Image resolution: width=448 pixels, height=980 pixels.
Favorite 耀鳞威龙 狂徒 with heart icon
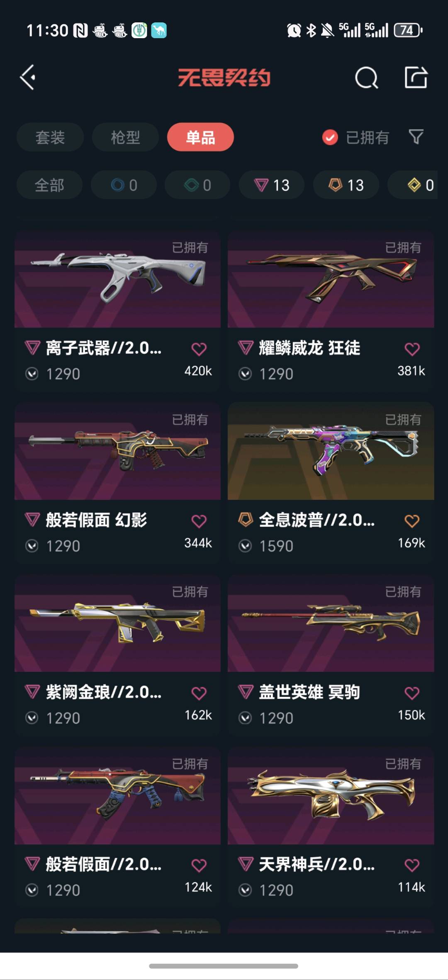tap(412, 349)
